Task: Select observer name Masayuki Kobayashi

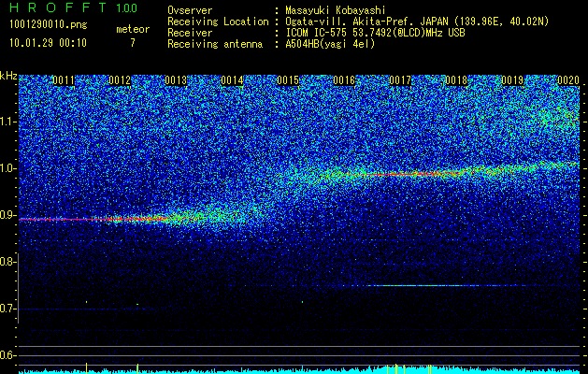Action: (x=336, y=10)
